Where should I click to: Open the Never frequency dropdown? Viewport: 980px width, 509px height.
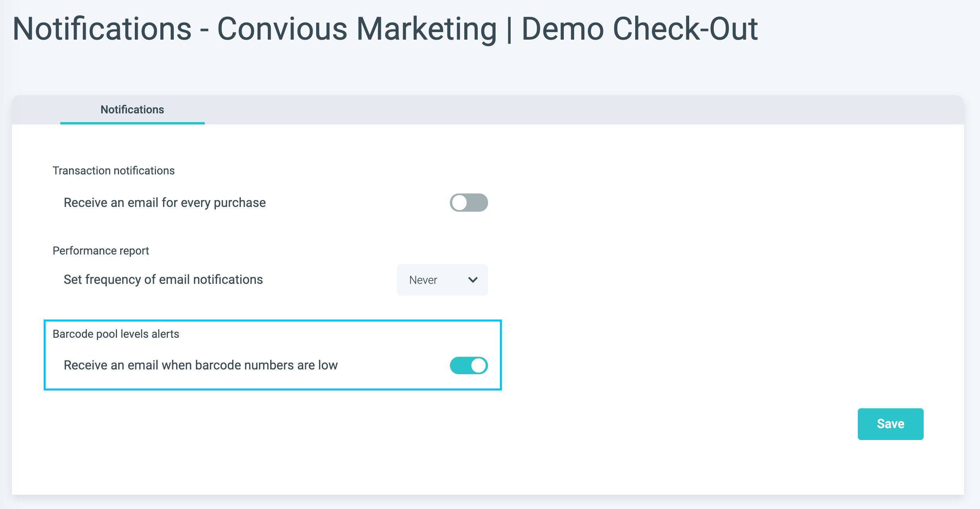click(x=442, y=280)
